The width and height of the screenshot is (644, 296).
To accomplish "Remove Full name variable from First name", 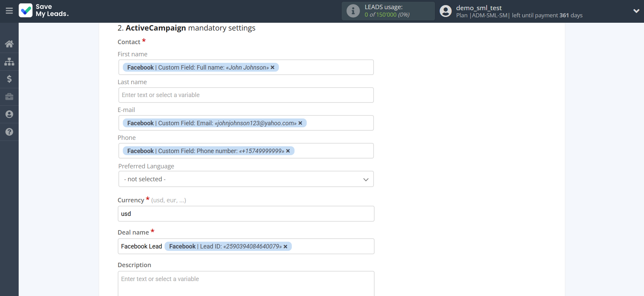I will click(272, 68).
